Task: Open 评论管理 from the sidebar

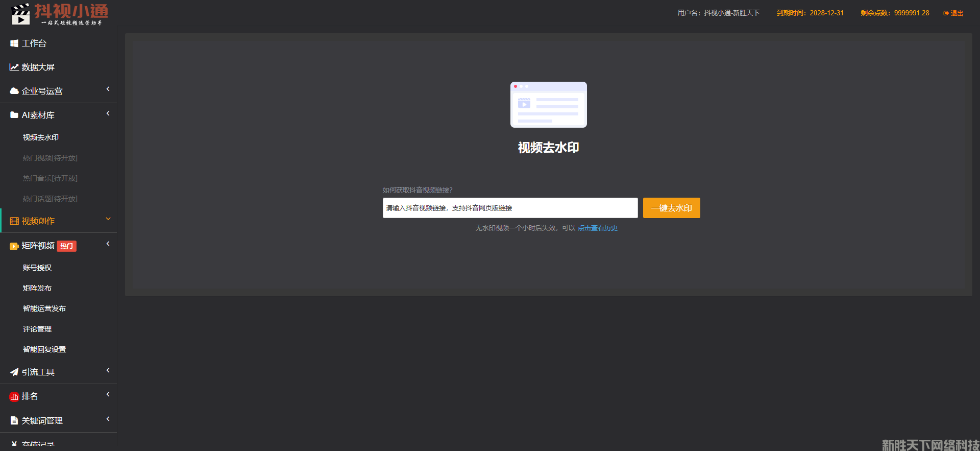Action: 37,329
